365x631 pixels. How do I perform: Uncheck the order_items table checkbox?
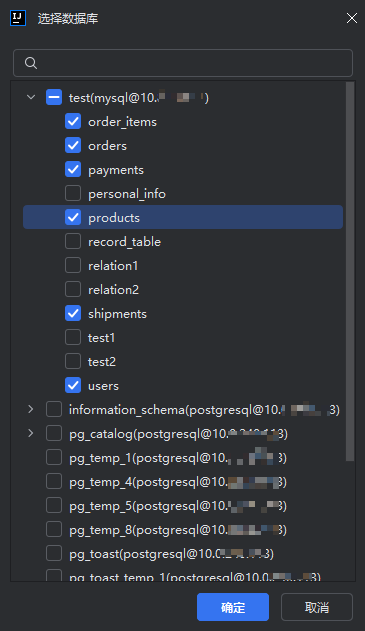pos(73,122)
